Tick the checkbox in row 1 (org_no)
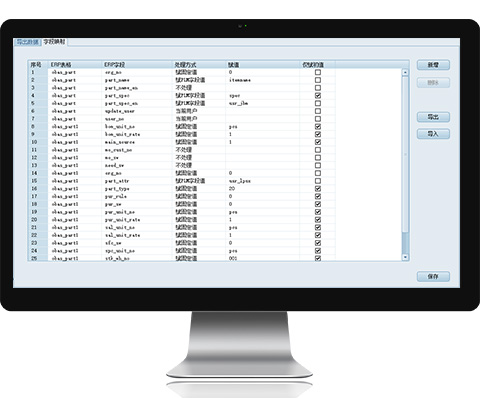 pyautogui.click(x=318, y=72)
